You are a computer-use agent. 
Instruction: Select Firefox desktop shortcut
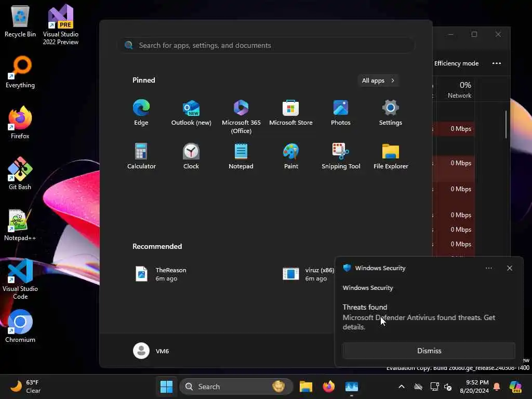tap(20, 123)
